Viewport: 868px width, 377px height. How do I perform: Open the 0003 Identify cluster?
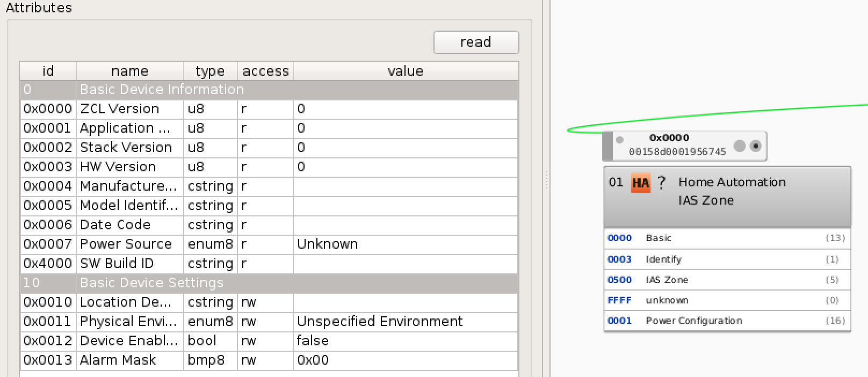point(727,259)
